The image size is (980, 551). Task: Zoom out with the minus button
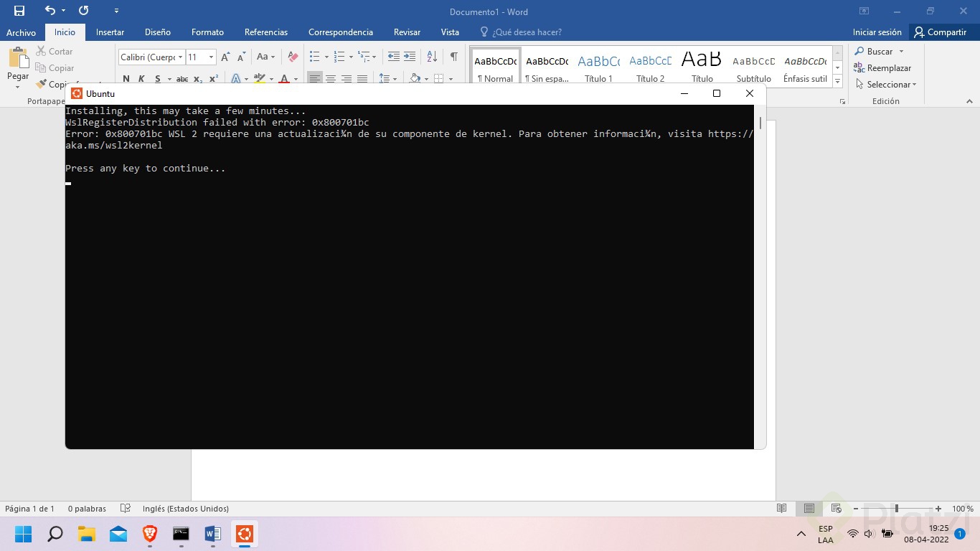pyautogui.click(x=857, y=509)
